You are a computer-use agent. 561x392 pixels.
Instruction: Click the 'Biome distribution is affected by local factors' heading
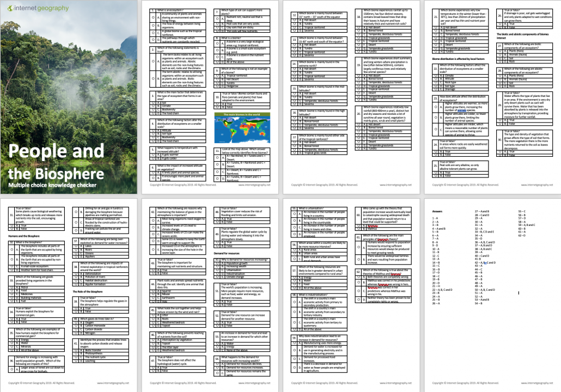[x=458, y=59]
